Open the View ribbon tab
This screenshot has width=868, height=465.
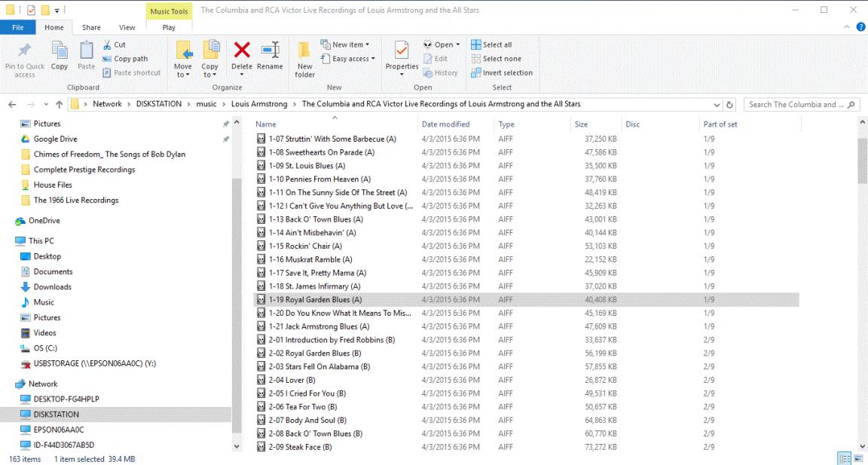(127, 28)
